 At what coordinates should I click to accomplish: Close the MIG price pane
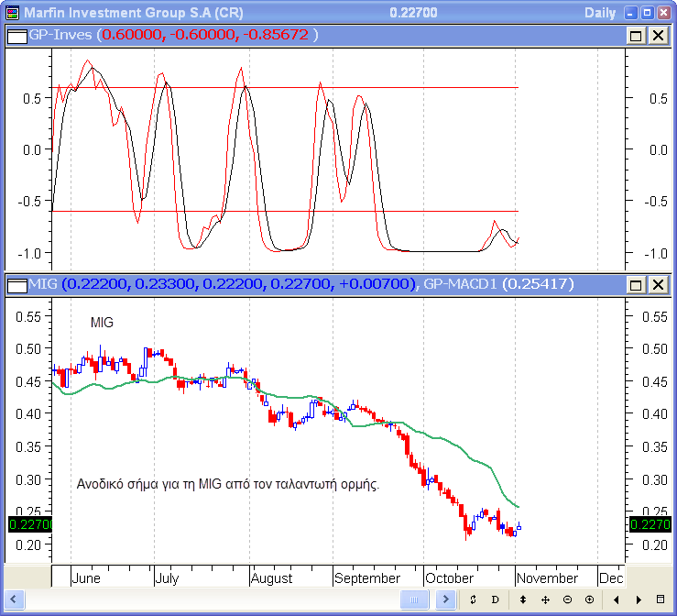point(658,285)
